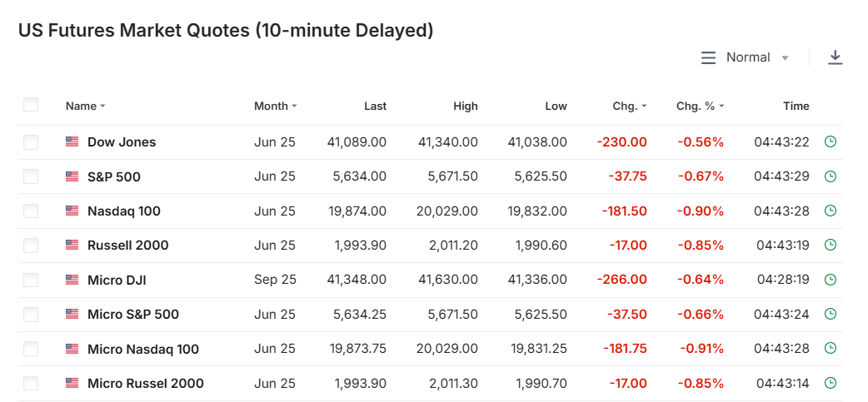
Task: Click the clock icon in Nasdaq 100 row
Action: click(x=830, y=211)
